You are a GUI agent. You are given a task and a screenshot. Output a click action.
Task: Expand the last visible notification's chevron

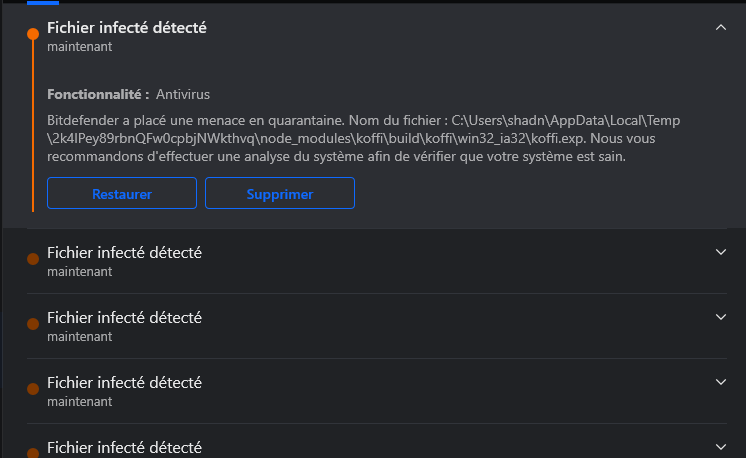721,446
